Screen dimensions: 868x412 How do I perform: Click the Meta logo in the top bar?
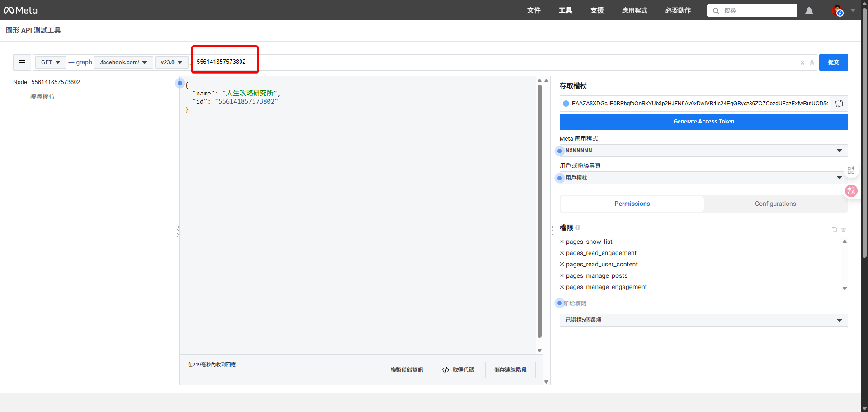[x=20, y=10]
